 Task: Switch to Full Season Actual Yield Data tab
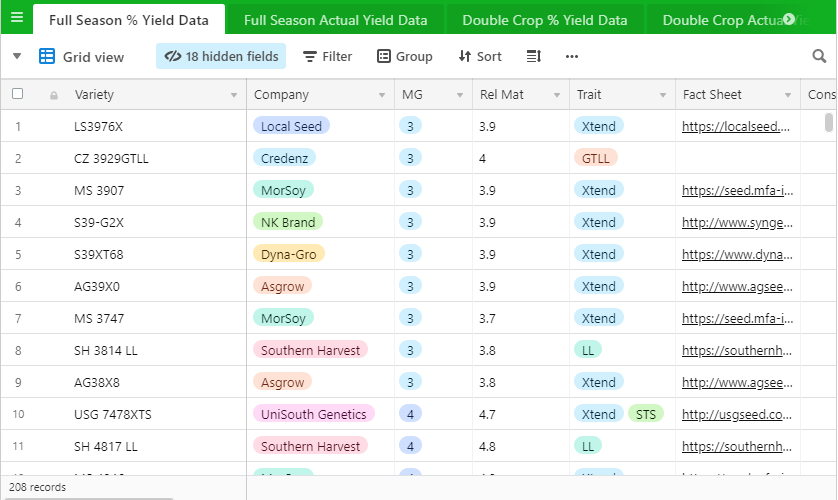pyautogui.click(x=336, y=20)
